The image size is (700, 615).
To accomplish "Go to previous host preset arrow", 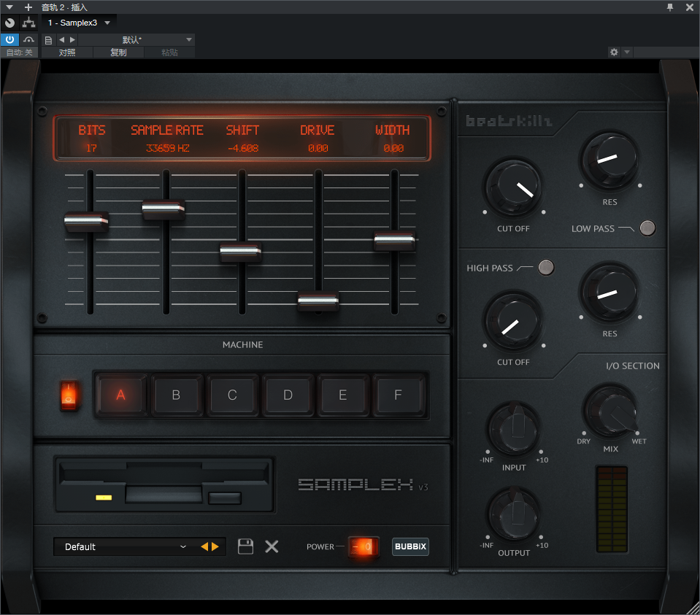I will tap(61, 39).
